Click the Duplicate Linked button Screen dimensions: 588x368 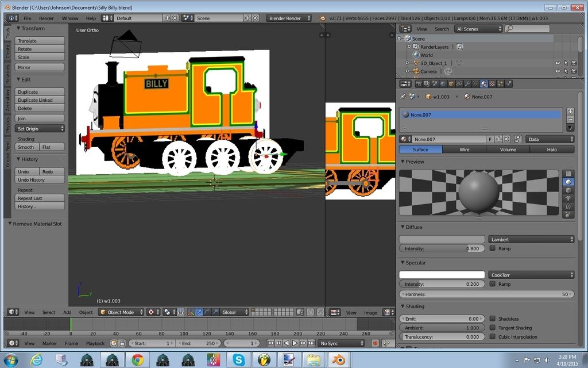[x=40, y=100]
